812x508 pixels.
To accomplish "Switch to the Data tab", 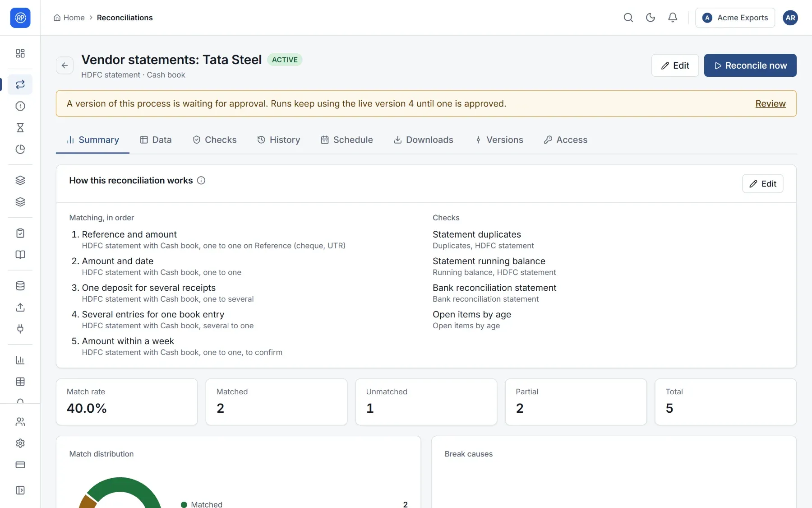I will coord(156,140).
